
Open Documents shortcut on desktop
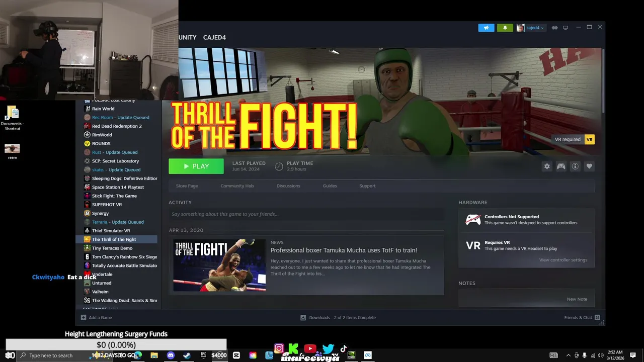click(x=13, y=118)
